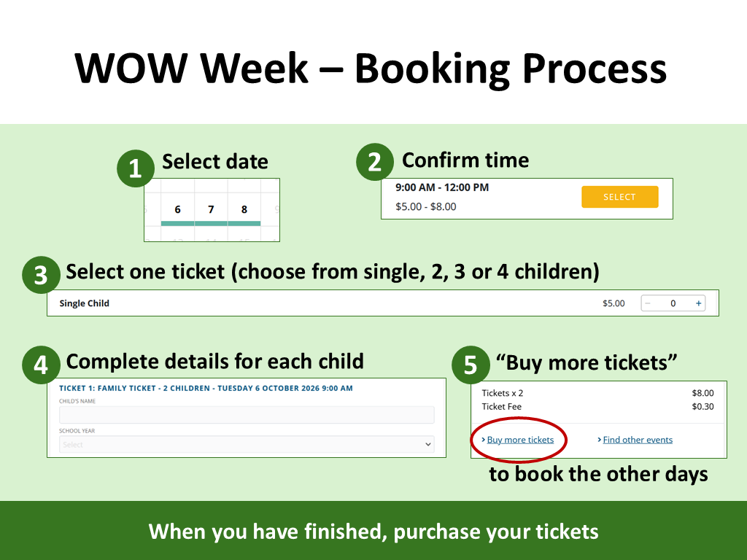Click the Ticket 1 Family Ticket heading
The height and width of the screenshot is (560, 747).
[206, 388]
